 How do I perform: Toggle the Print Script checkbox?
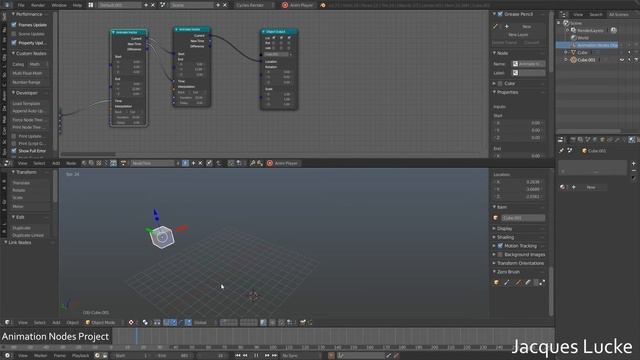point(14,144)
